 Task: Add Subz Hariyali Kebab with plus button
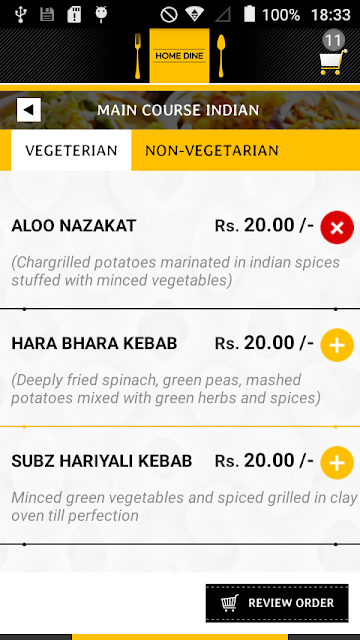click(x=337, y=462)
